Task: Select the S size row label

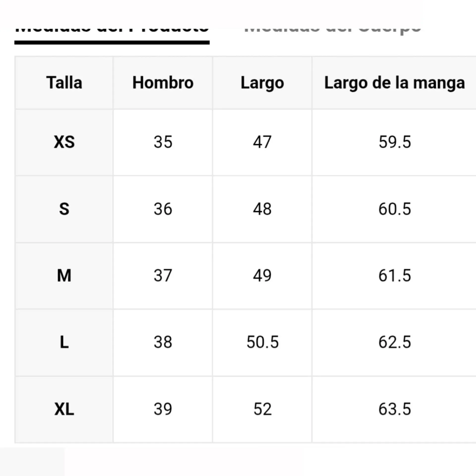Action: (64, 209)
